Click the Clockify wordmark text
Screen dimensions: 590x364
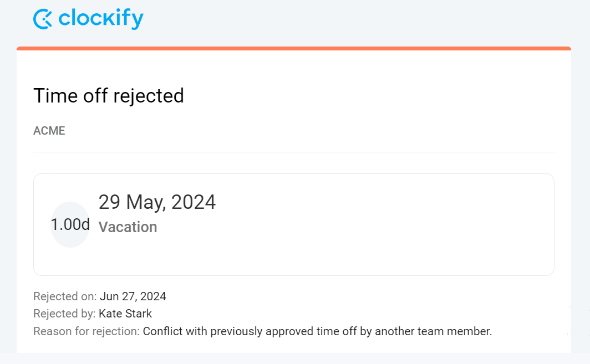tap(101, 19)
